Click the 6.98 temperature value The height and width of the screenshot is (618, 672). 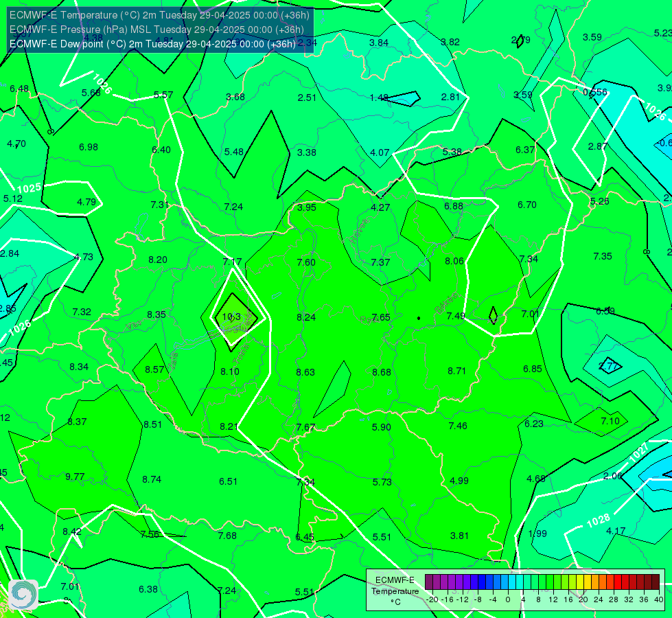click(89, 148)
